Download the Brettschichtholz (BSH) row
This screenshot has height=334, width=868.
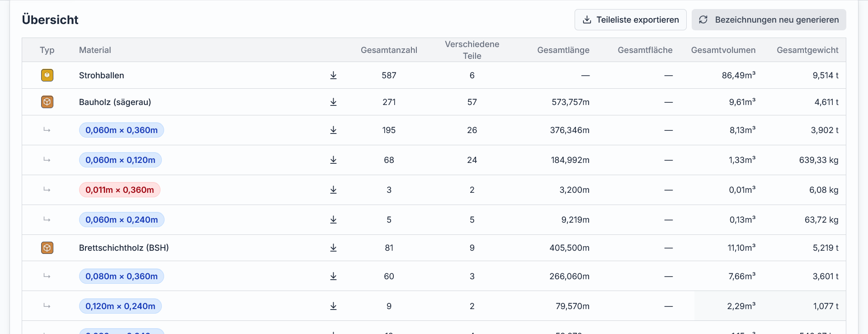pos(333,248)
